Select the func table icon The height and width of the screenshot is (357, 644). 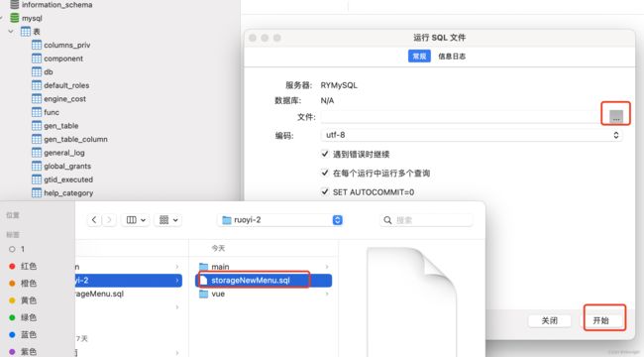tap(37, 112)
